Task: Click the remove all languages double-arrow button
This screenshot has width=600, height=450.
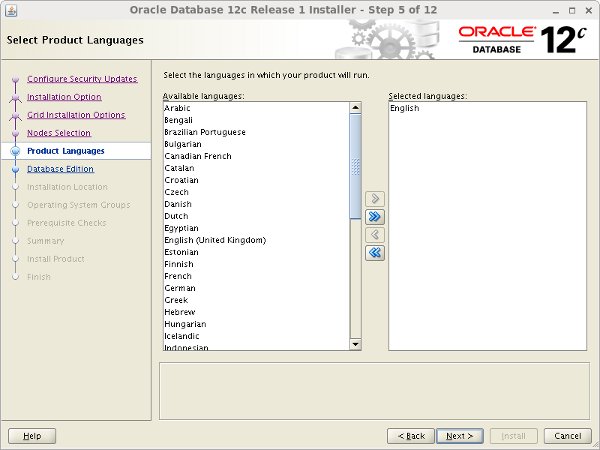Action: tap(375, 253)
